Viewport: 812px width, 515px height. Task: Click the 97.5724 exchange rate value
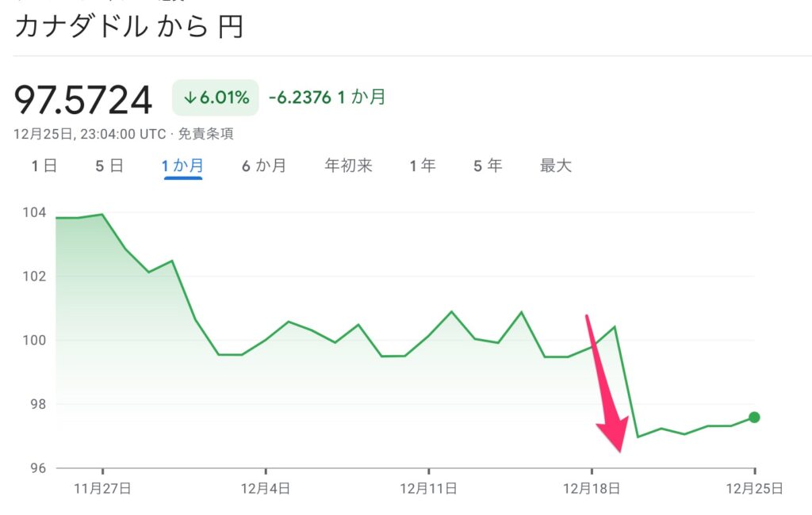pos(82,100)
